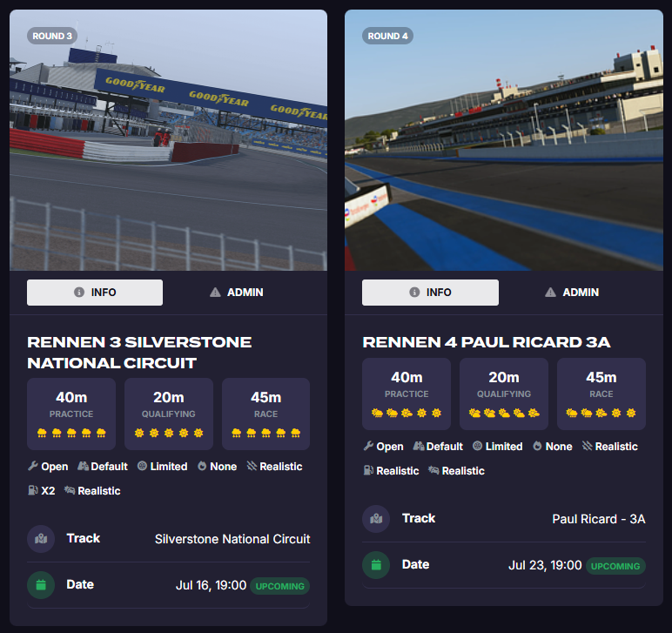
Task: Click the tyre Limited icon on Silverstone card
Action: pyautogui.click(x=142, y=466)
